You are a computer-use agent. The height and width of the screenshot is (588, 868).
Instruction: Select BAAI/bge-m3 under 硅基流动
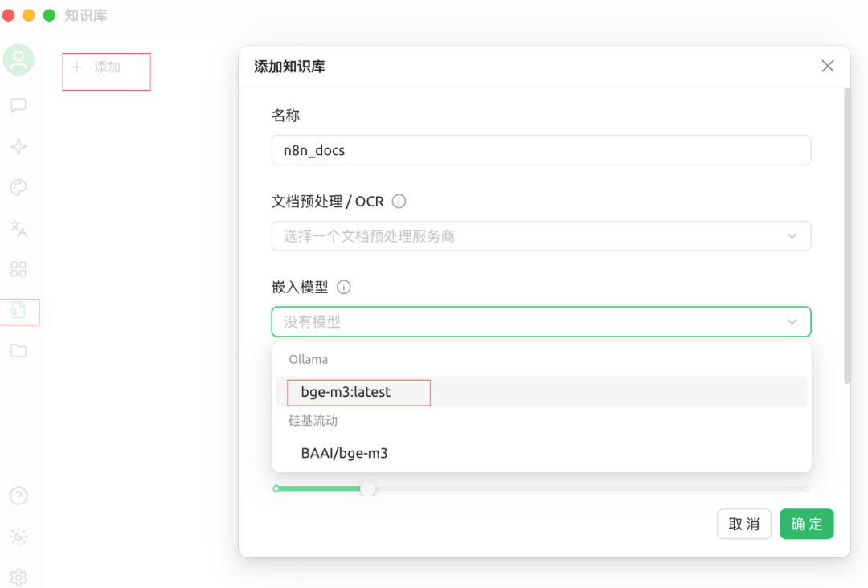pyautogui.click(x=542, y=453)
